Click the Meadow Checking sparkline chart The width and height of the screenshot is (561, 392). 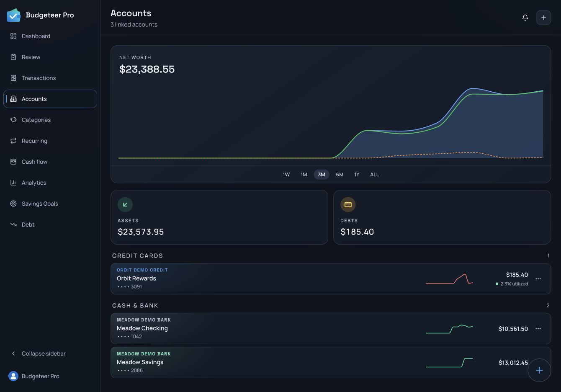pos(449,329)
